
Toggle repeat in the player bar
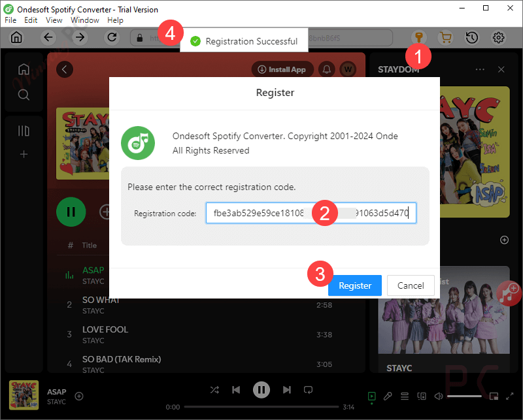(308, 390)
